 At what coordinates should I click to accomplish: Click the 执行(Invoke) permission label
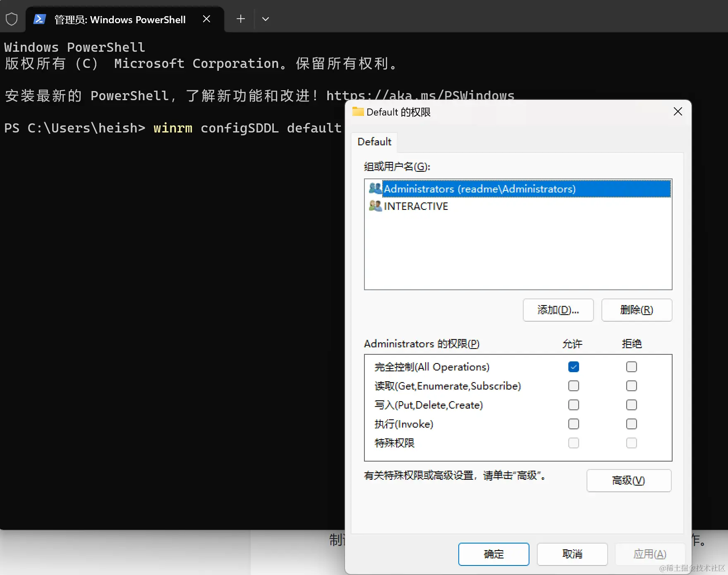click(404, 424)
